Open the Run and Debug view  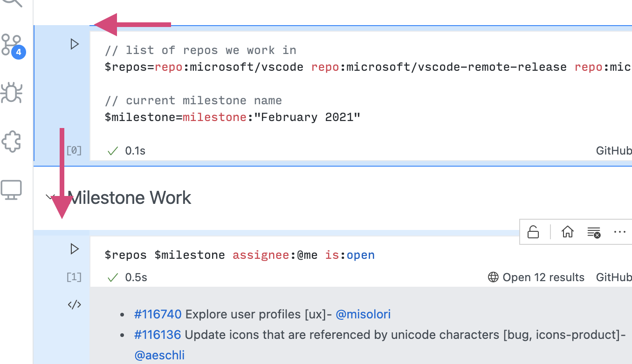pyautogui.click(x=13, y=93)
